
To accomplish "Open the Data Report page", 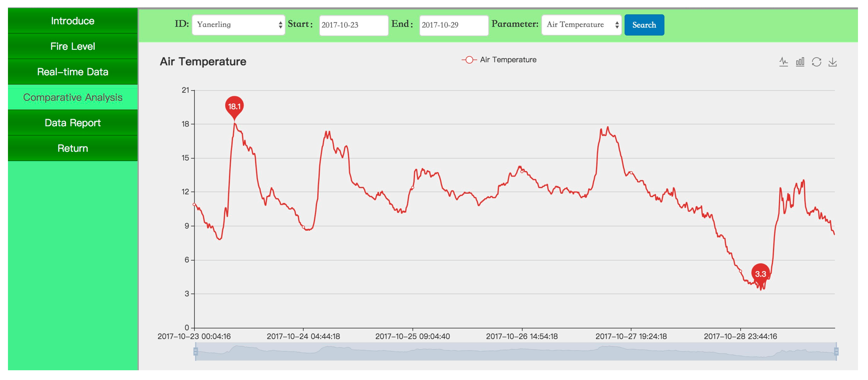I will [x=72, y=123].
